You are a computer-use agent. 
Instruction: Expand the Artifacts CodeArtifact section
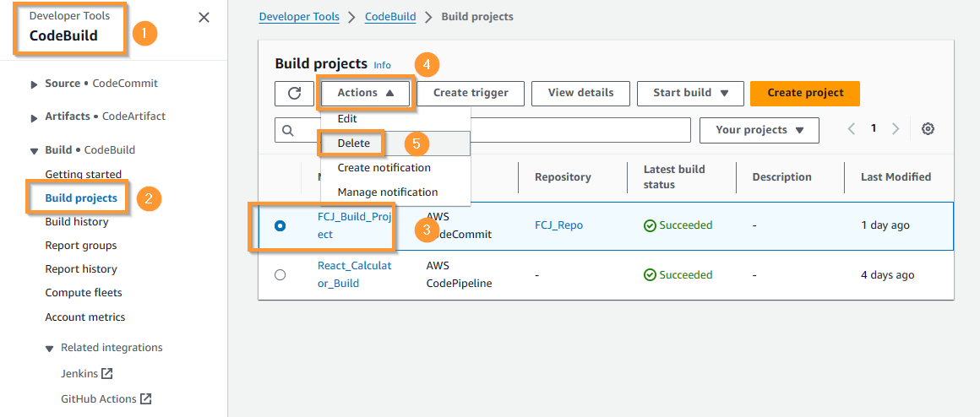point(35,117)
